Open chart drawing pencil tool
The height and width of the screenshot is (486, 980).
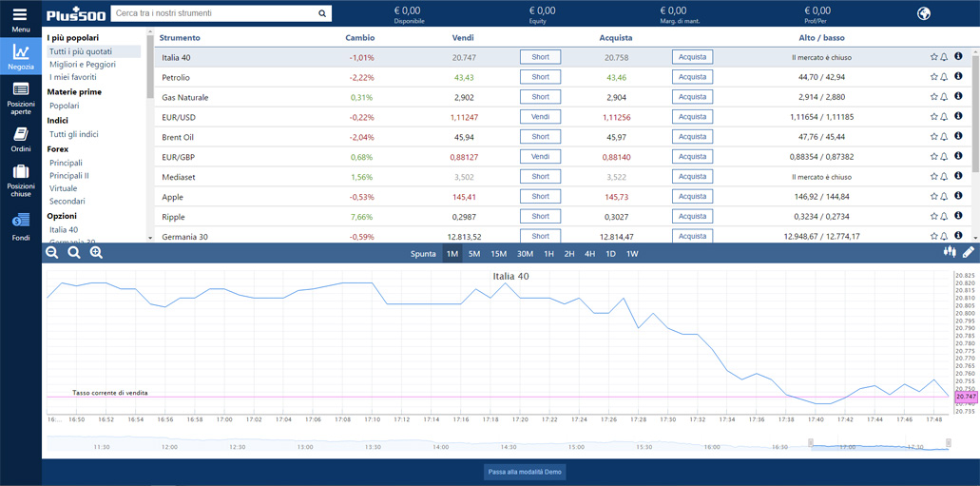point(969,252)
